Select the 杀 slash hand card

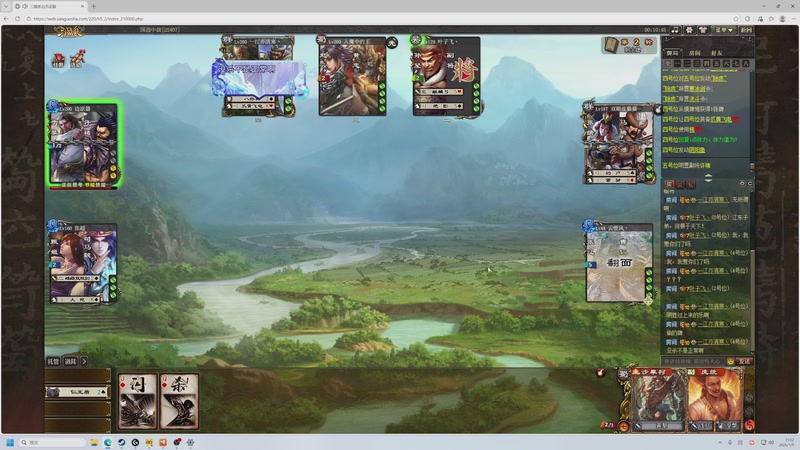[179, 401]
